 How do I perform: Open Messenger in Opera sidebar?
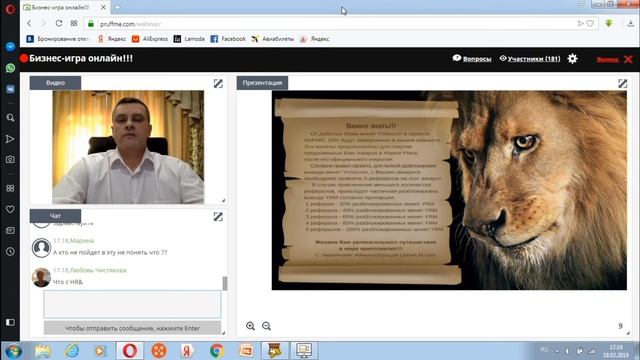point(10,47)
